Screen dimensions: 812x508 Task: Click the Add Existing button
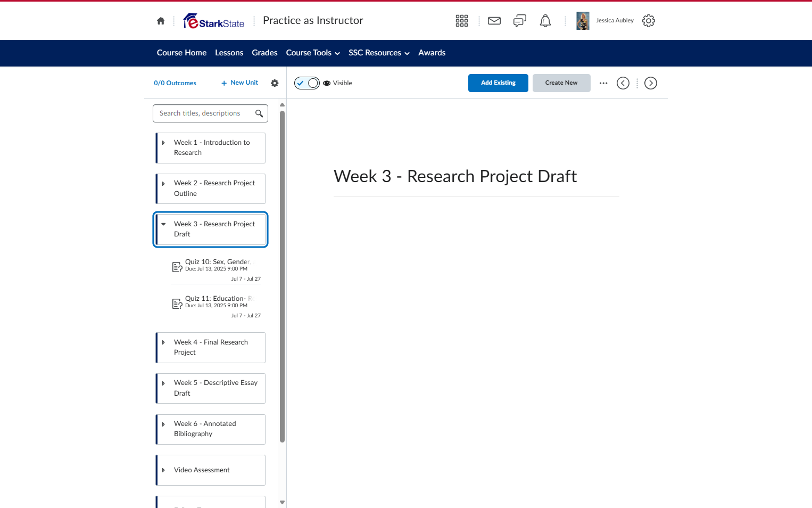(x=498, y=83)
